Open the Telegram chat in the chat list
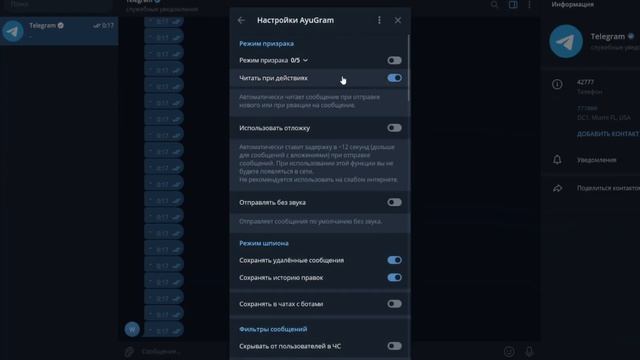This screenshot has width=640, height=360. coord(59,31)
